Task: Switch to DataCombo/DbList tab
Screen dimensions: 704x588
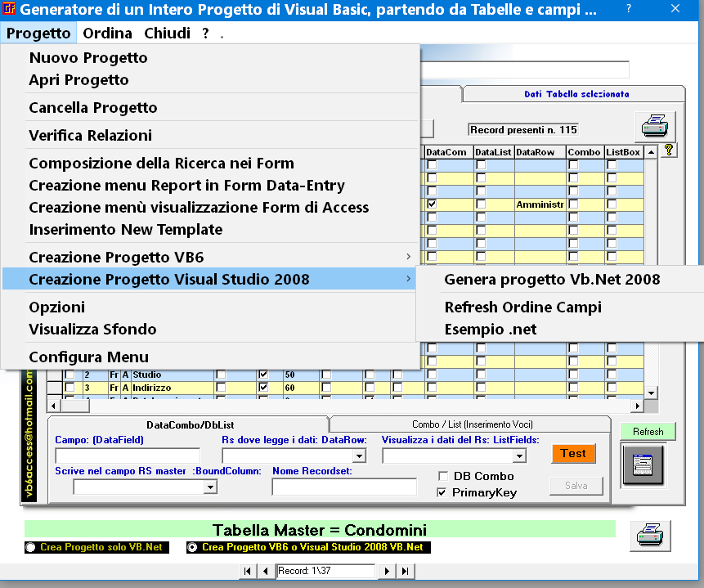Action: coord(190,424)
